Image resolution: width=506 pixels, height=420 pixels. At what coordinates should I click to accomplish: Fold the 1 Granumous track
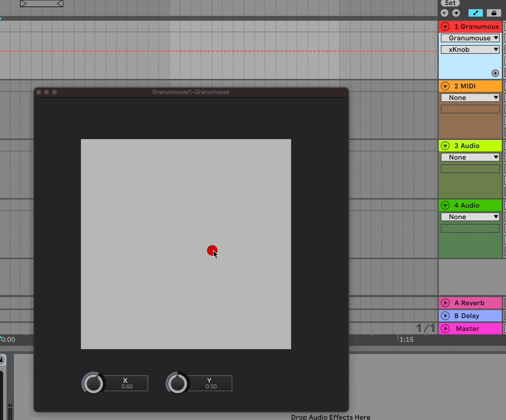click(445, 27)
